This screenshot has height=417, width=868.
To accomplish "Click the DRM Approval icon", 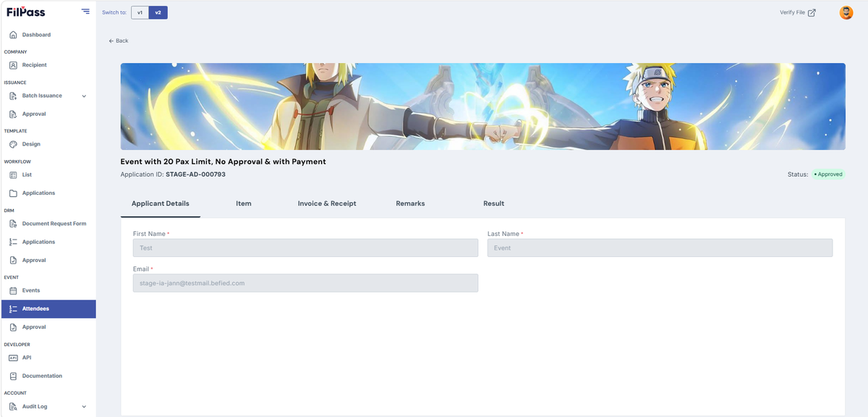I will [x=13, y=260].
